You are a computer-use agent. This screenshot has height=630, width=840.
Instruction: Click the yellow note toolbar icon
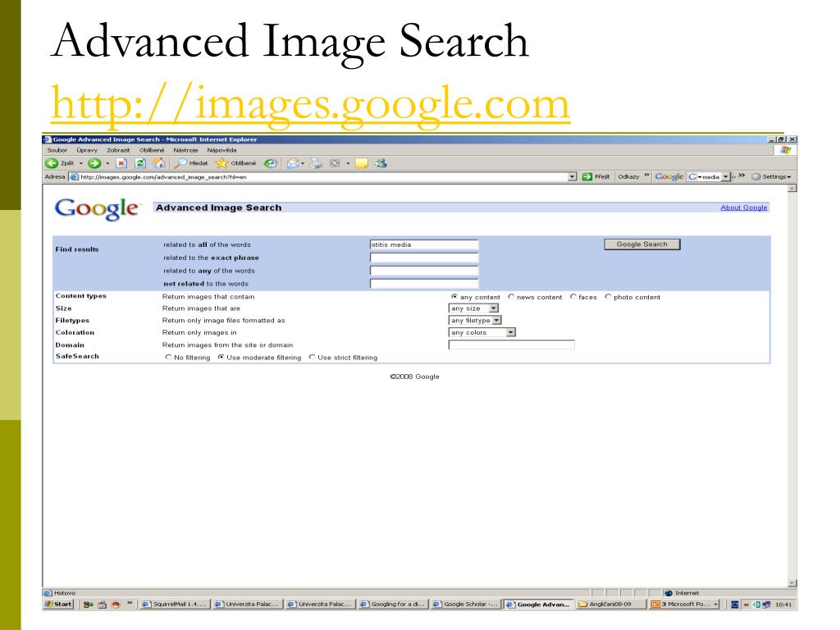coord(362,163)
